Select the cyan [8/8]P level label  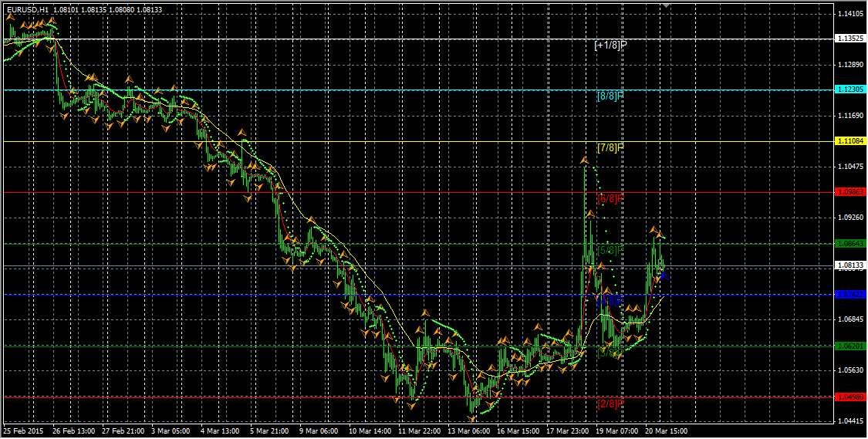[x=610, y=96]
